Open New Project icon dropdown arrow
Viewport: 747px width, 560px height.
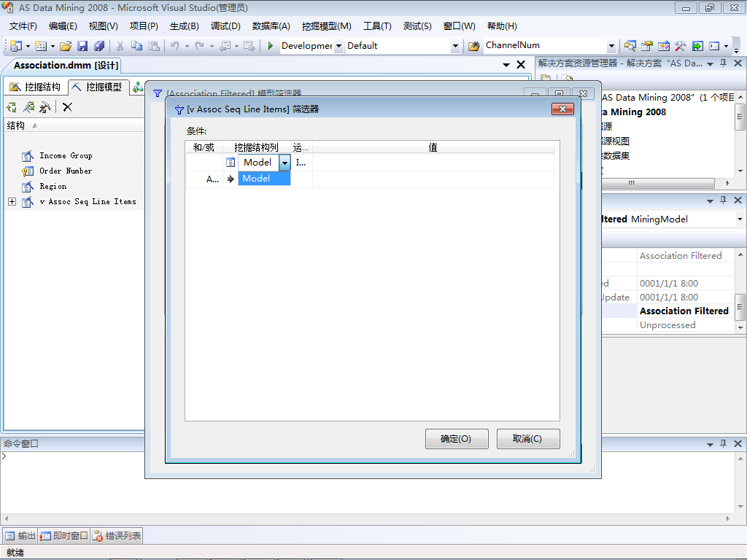[x=28, y=46]
